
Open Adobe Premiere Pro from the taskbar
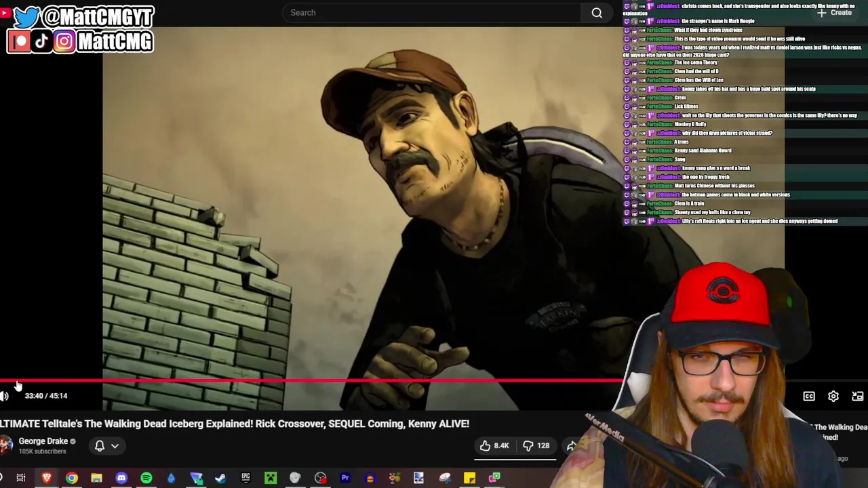coord(345,478)
